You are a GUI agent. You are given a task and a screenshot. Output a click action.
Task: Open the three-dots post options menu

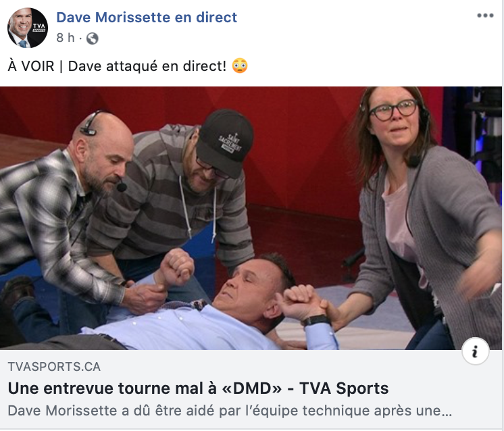click(x=485, y=16)
